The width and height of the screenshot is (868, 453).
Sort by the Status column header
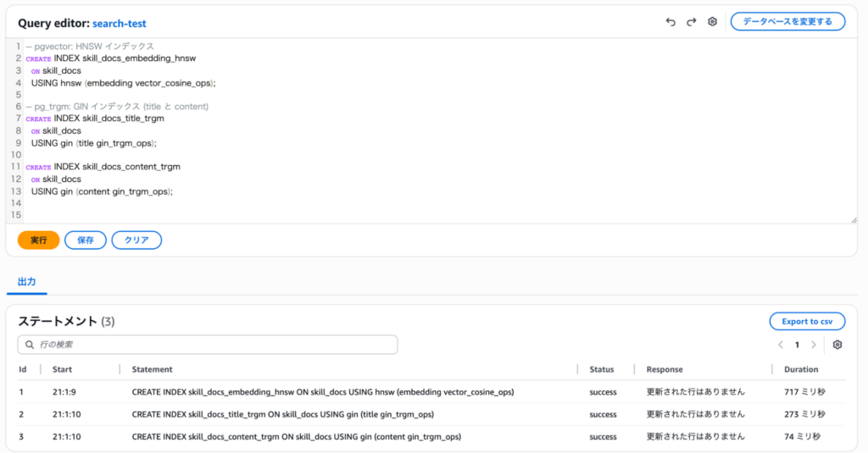[601, 369]
